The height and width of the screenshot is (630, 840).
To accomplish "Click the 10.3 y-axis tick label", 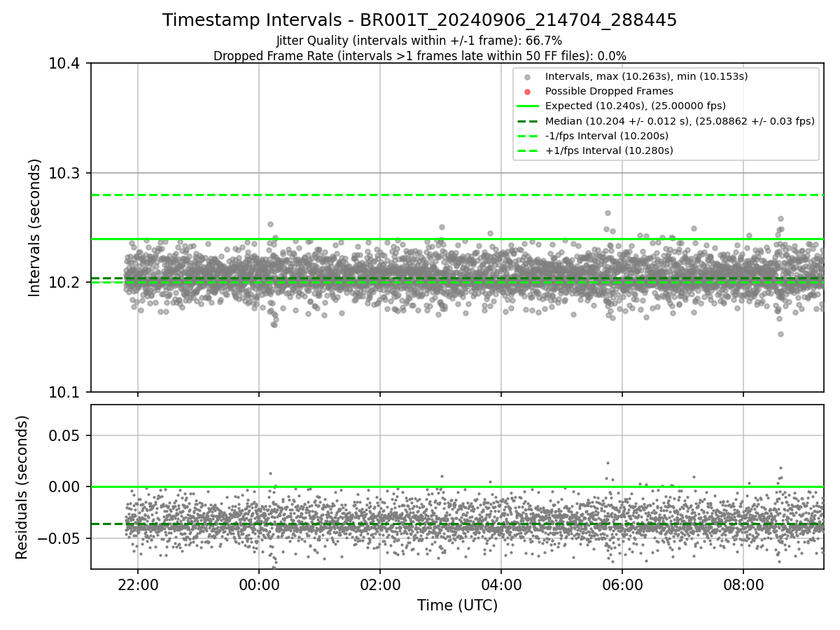I will 65,174.
